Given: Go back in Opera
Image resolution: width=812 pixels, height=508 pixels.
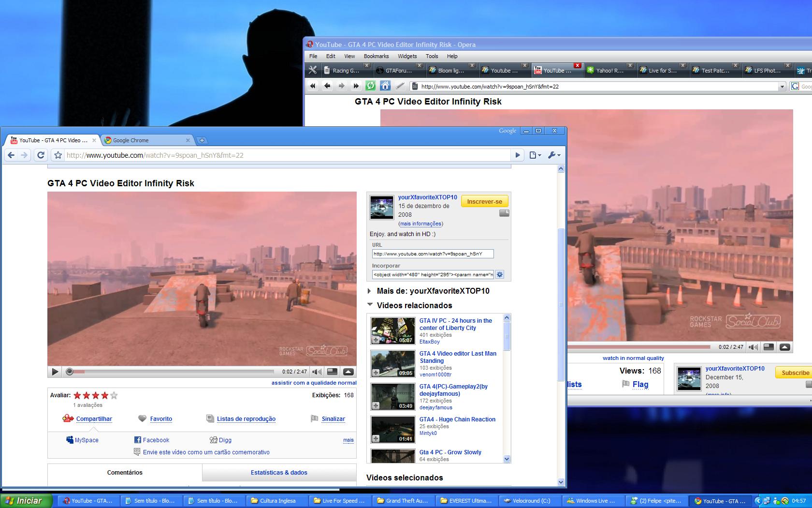Looking at the screenshot, I should pos(327,86).
